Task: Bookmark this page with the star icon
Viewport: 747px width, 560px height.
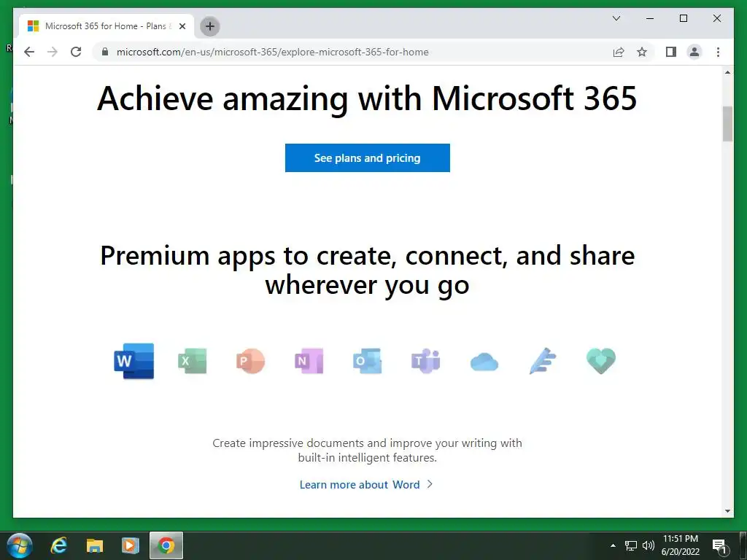Action: (x=642, y=52)
